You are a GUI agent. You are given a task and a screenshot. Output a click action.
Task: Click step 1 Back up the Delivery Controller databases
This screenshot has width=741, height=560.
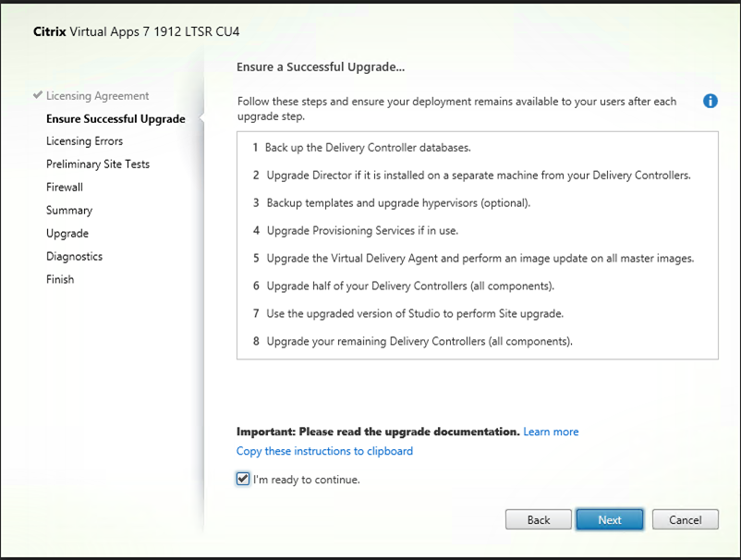[x=361, y=148]
